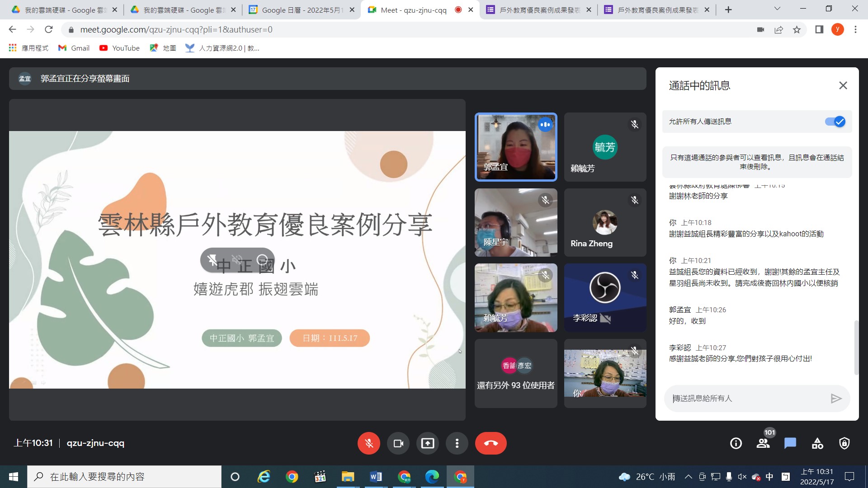
Task: Open meeting details info icon
Action: (736, 443)
